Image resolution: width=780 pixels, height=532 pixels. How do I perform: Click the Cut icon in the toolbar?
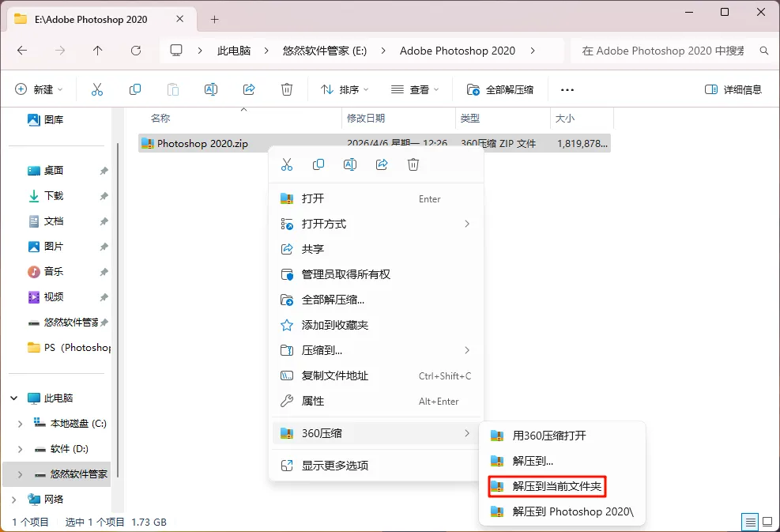pos(97,89)
